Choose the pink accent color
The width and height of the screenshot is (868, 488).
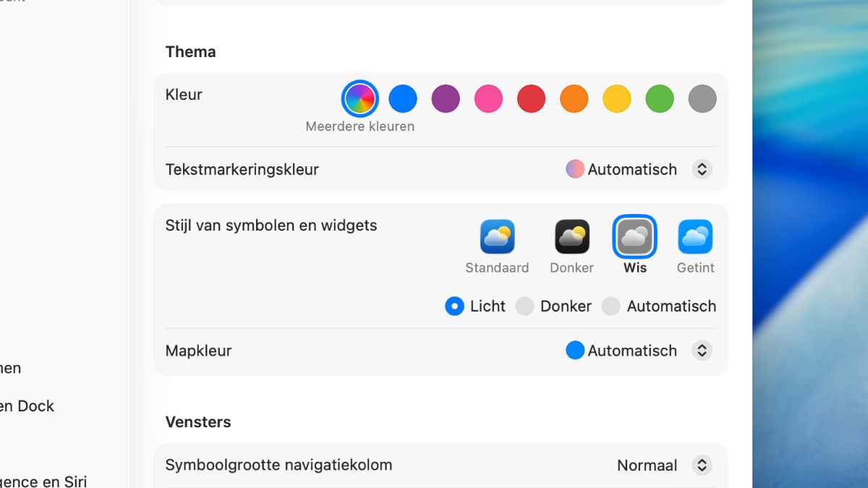coord(488,99)
